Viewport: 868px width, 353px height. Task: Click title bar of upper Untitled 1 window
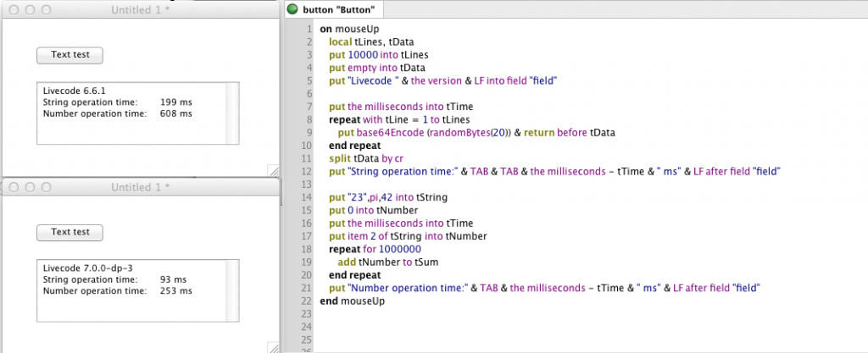(140, 9)
